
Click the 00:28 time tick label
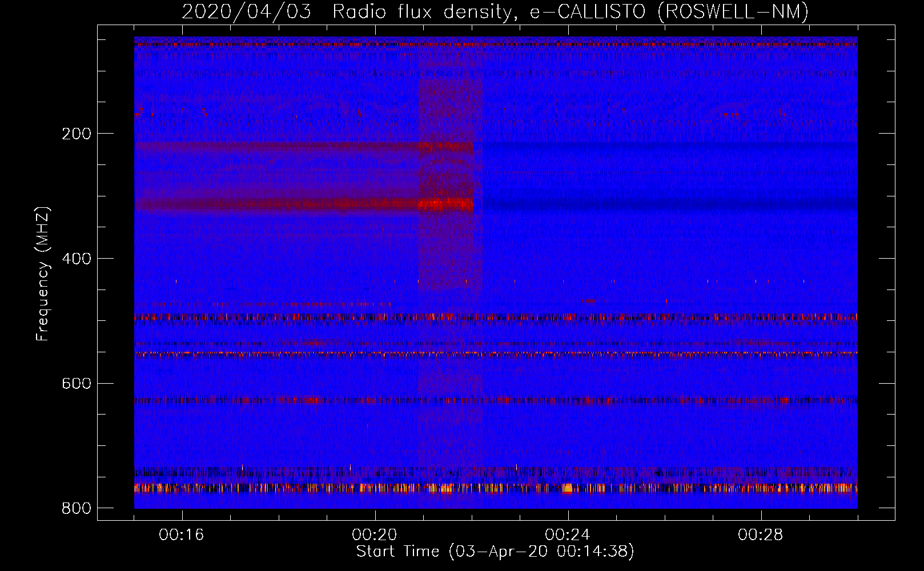pyautogui.click(x=760, y=535)
